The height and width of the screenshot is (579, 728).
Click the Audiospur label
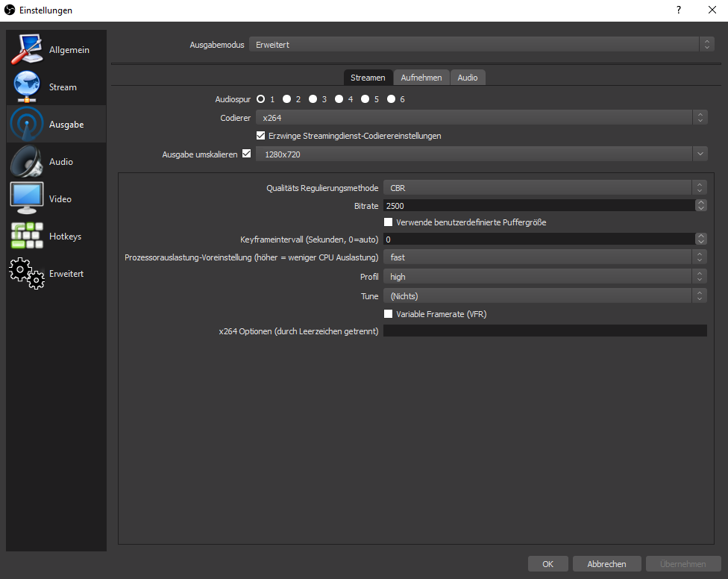point(233,99)
